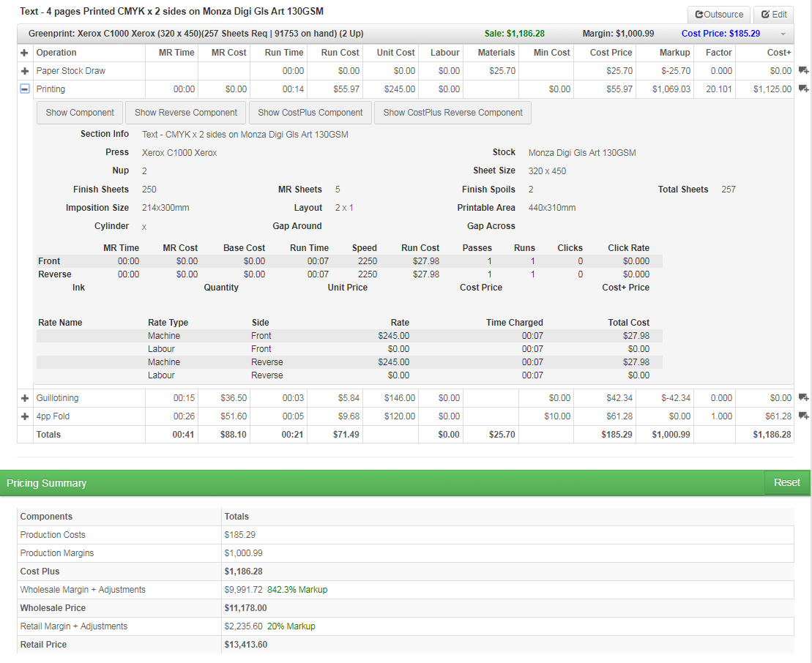Select the Markup column header
Viewport: 812px width, 663px height.
click(675, 53)
